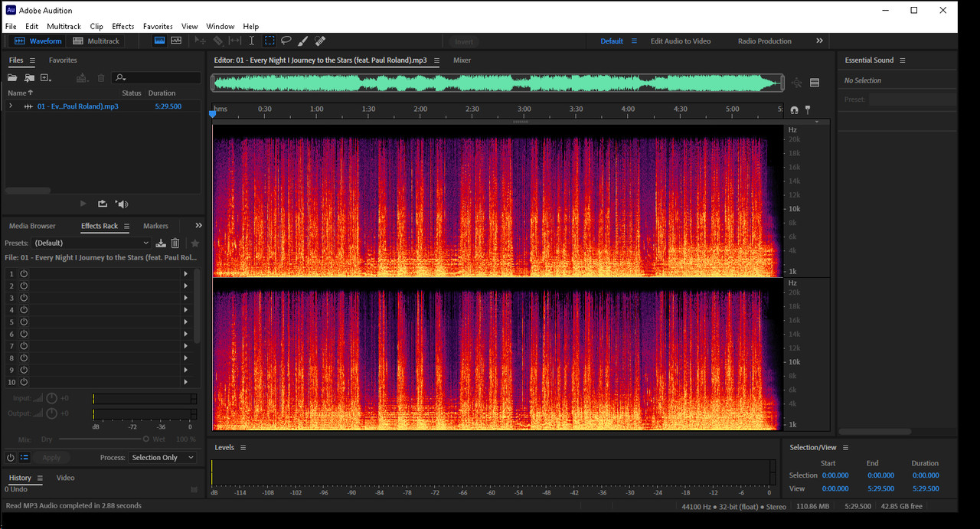Save the effects rack as preset
Viewport: 980px width, 529px height.
coord(161,243)
